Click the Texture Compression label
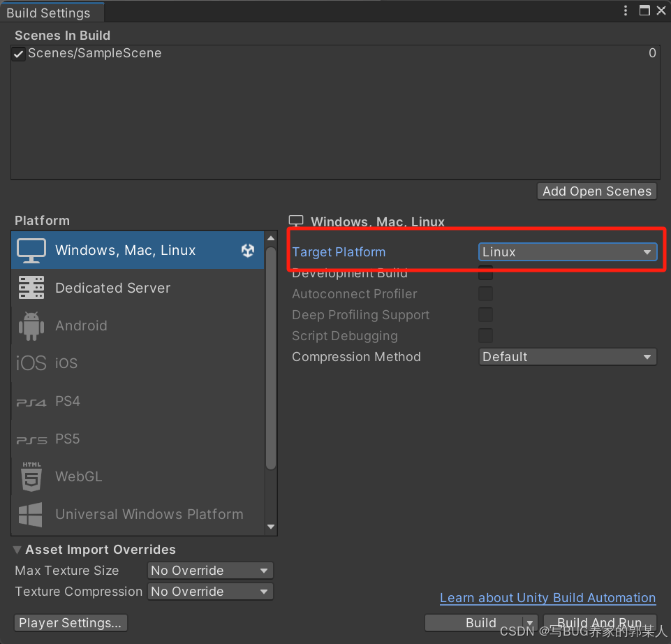This screenshot has width=671, height=644. tap(78, 592)
